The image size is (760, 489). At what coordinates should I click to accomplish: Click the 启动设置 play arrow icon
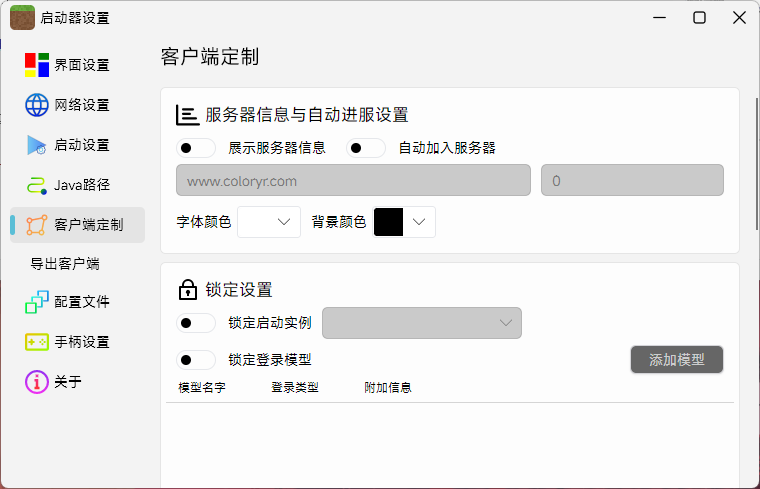[37, 145]
